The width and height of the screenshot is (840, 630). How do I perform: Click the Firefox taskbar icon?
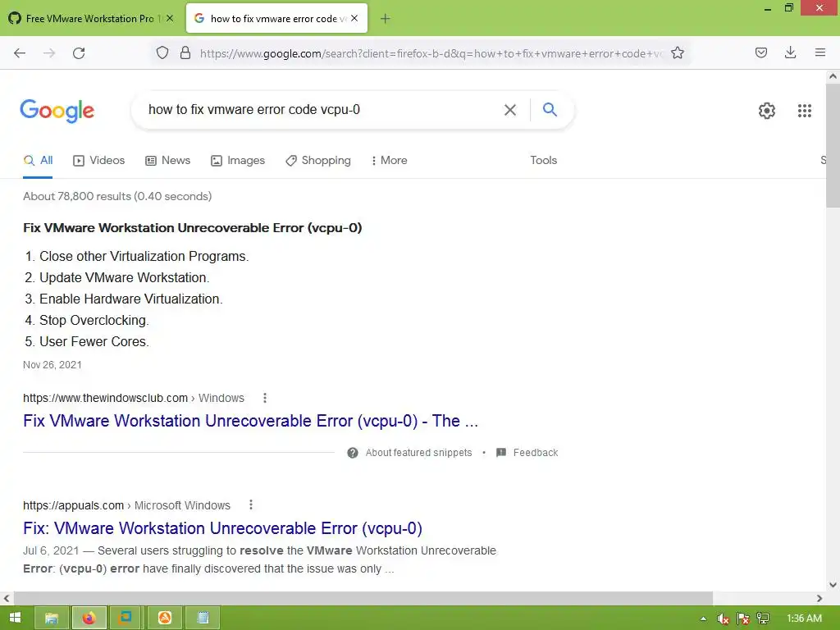[89, 619]
